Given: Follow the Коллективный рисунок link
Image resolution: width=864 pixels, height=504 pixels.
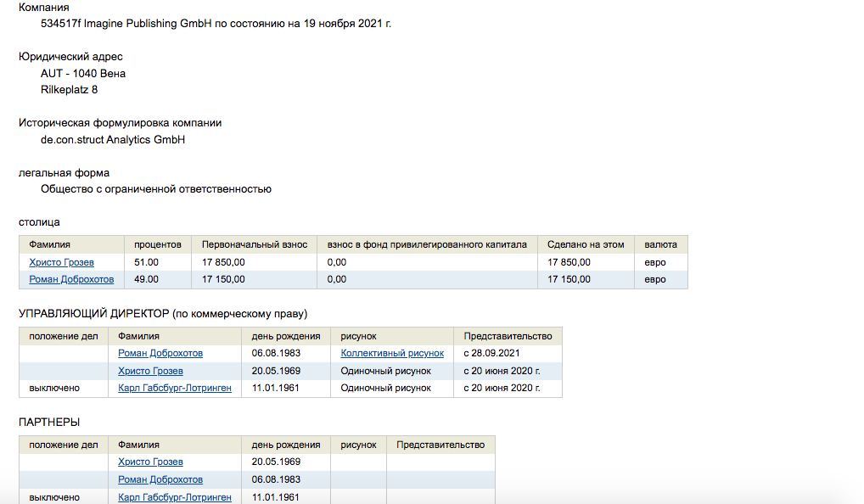Looking at the screenshot, I should click(x=392, y=353).
